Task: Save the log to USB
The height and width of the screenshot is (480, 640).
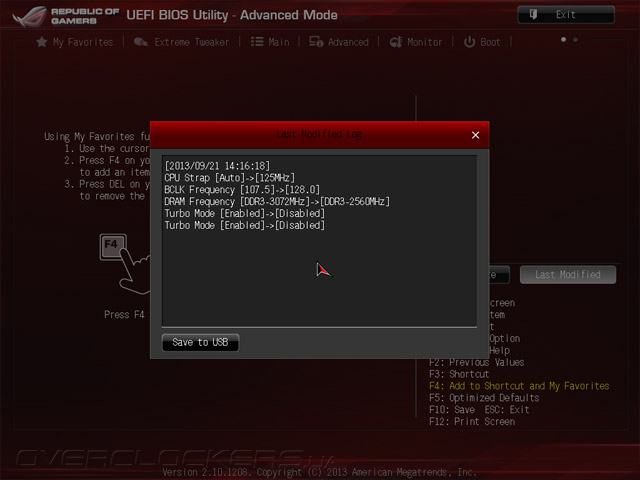Action: (x=200, y=342)
